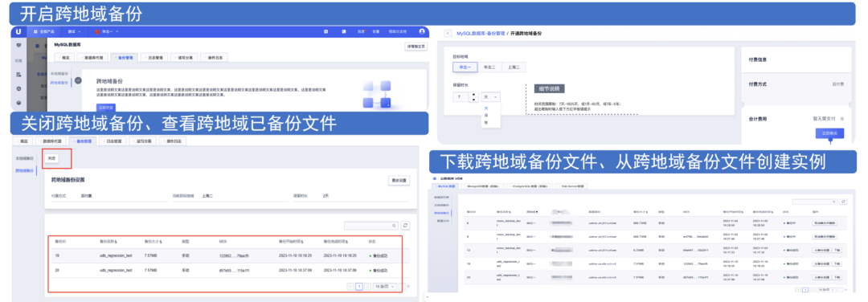
Task: Select 上海二 as the 目标地域
Action: [514, 67]
